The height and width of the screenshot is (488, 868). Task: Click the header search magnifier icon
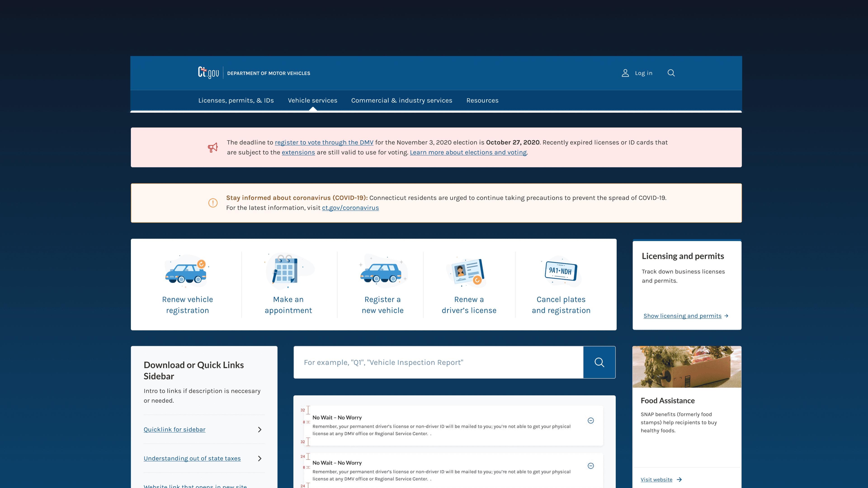coord(671,73)
